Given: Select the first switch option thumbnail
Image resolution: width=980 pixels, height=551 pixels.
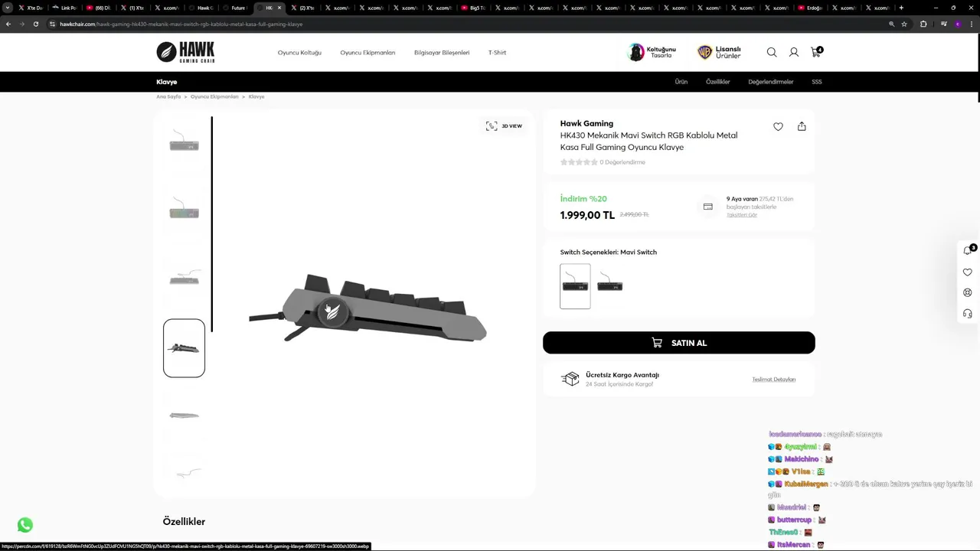Looking at the screenshot, I should [575, 286].
